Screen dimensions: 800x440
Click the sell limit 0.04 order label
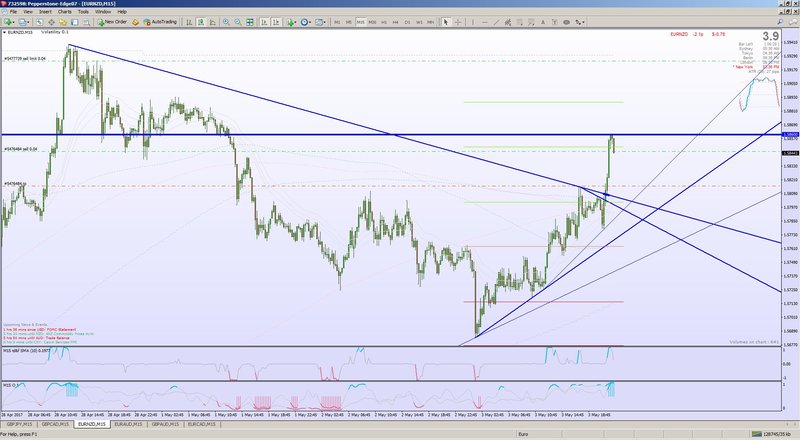[25, 59]
